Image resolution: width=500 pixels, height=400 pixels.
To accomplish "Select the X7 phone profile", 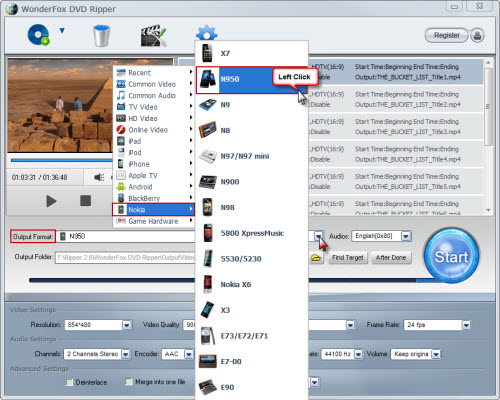I will point(252,53).
